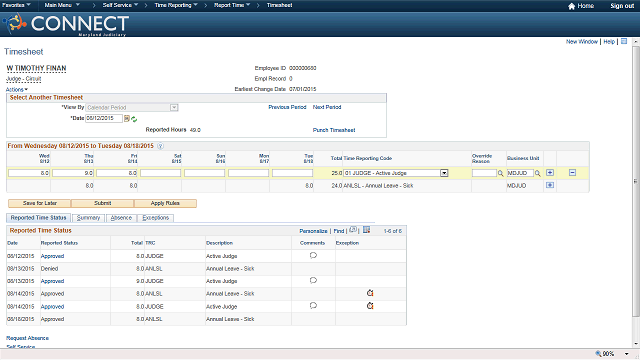Click the help icon beside date range heading
Viewport: 640px width, 360px height.
coord(160,146)
